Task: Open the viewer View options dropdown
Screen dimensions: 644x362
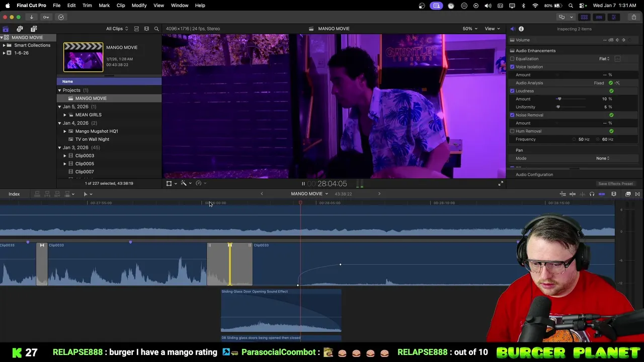Action: 492,29
